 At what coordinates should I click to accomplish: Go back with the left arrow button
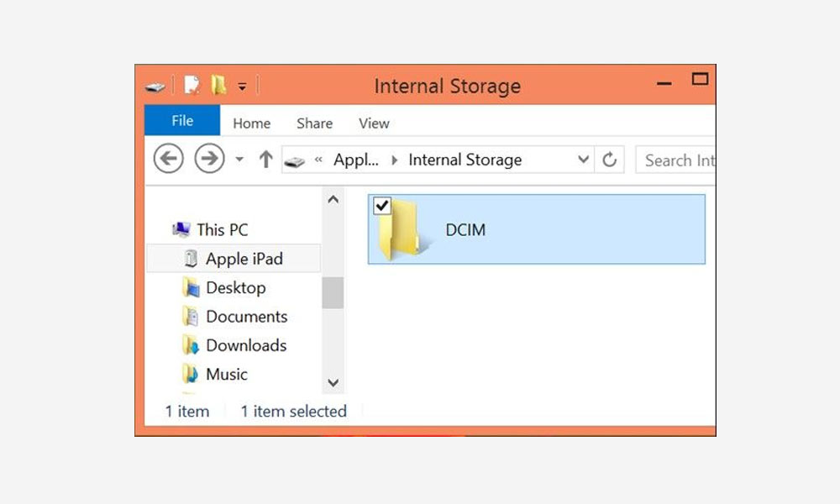pyautogui.click(x=169, y=159)
